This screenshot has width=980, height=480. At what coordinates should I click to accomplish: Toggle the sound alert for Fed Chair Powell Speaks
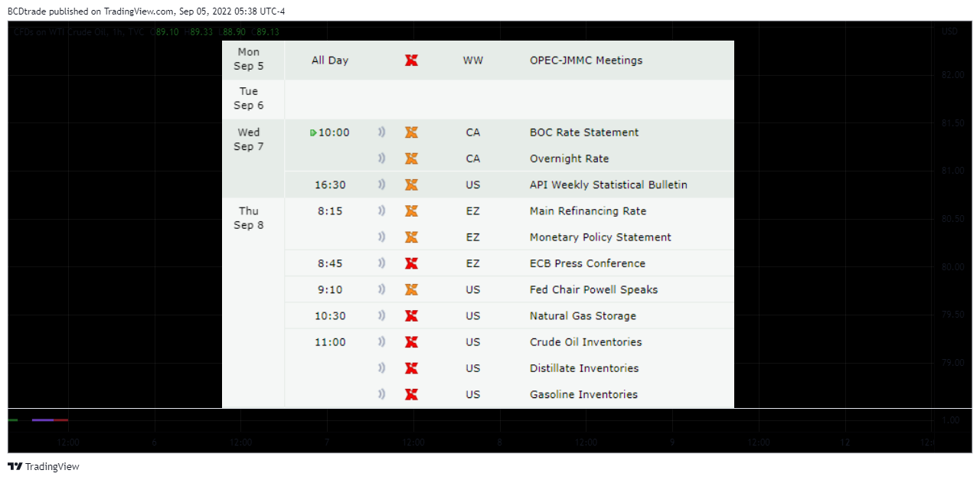[381, 289]
